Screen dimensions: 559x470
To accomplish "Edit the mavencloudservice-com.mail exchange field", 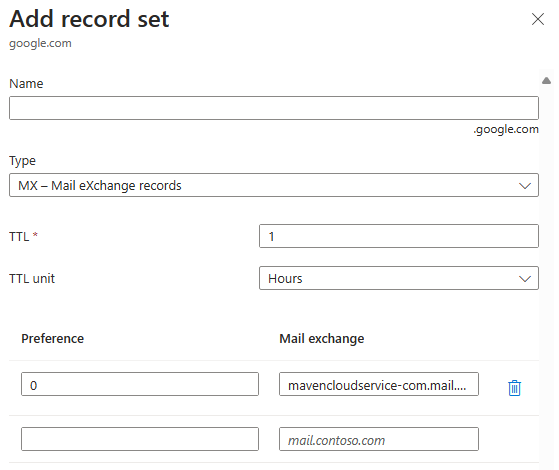I will click(379, 384).
